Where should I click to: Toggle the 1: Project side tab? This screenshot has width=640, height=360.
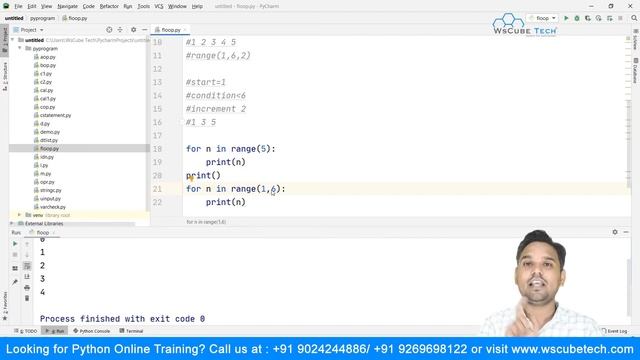pyautogui.click(x=4, y=40)
